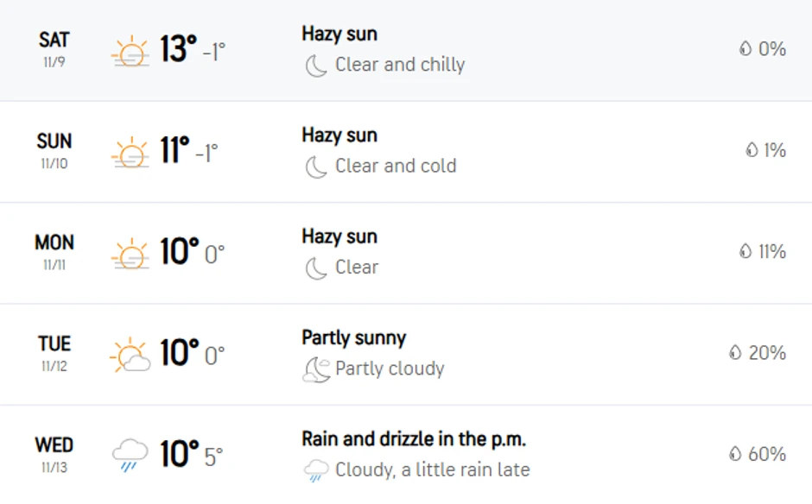
Task: Click Sunday's hazy sun weather icon
Action: 130,153
